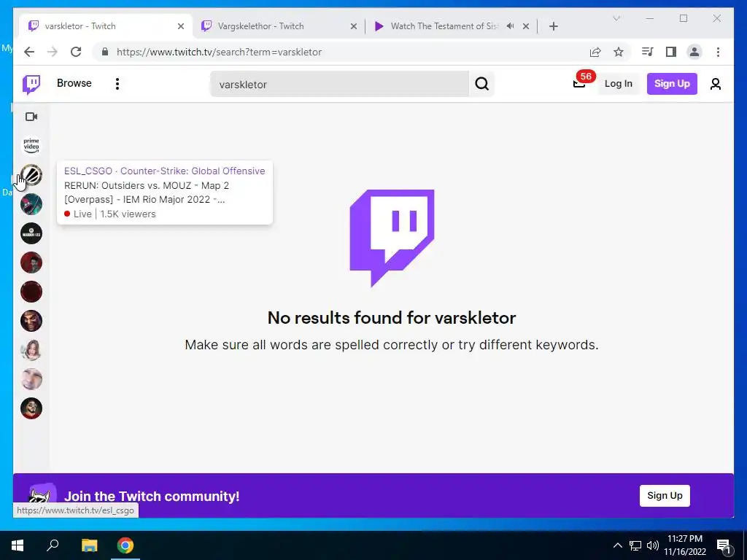The width and height of the screenshot is (747, 560).
Task: Open the three-dot menu beside Browse
Action: (117, 84)
